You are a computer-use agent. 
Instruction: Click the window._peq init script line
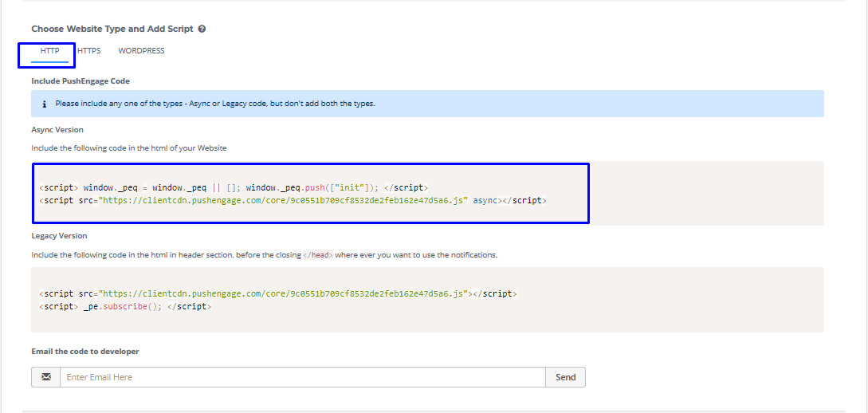[234, 187]
